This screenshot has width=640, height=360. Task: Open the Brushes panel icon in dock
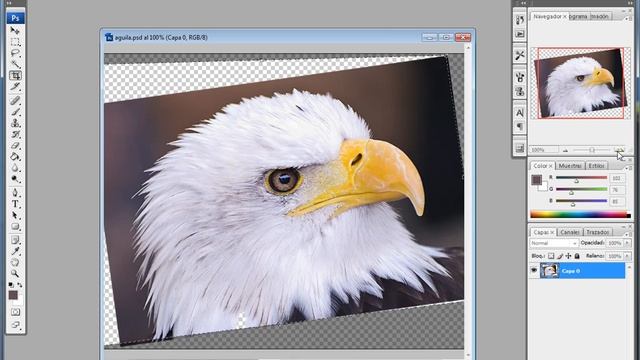click(x=520, y=77)
